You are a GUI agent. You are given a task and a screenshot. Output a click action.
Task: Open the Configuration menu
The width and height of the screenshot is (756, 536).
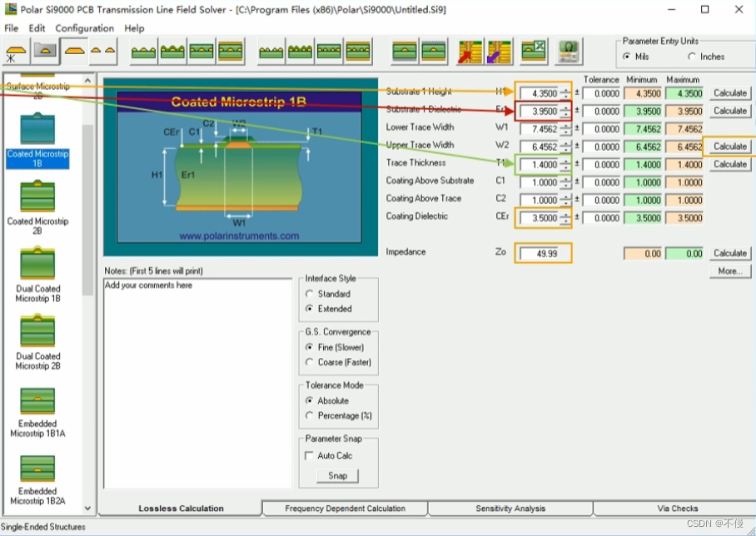pos(84,28)
